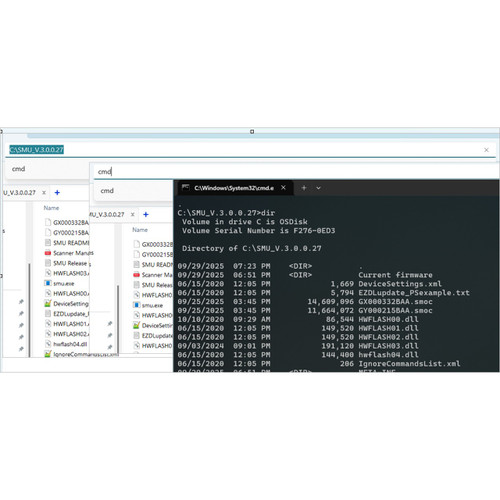Switch to the C:\Windows\System32\cmd.exe tab
The height and width of the screenshot is (500, 500).
click(x=234, y=188)
